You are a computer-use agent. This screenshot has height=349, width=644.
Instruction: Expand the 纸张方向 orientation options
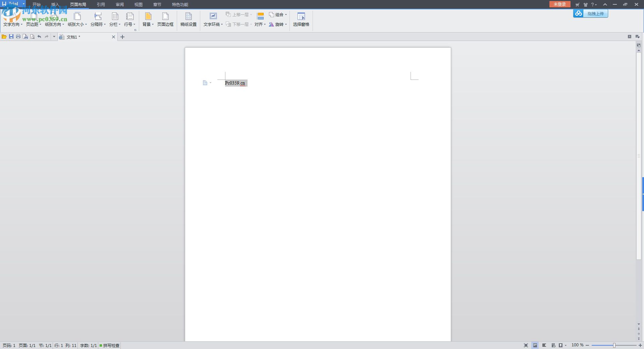pyautogui.click(x=54, y=19)
